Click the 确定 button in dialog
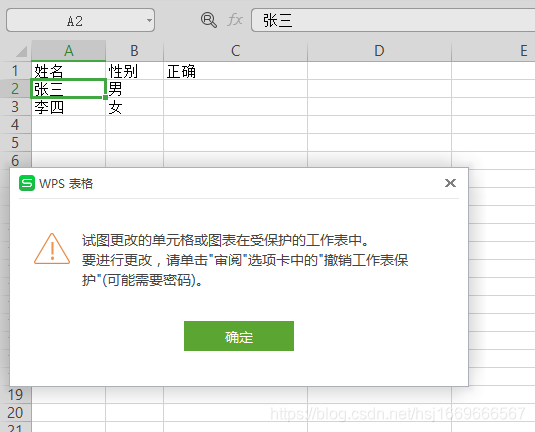 [x=239, y=336]
